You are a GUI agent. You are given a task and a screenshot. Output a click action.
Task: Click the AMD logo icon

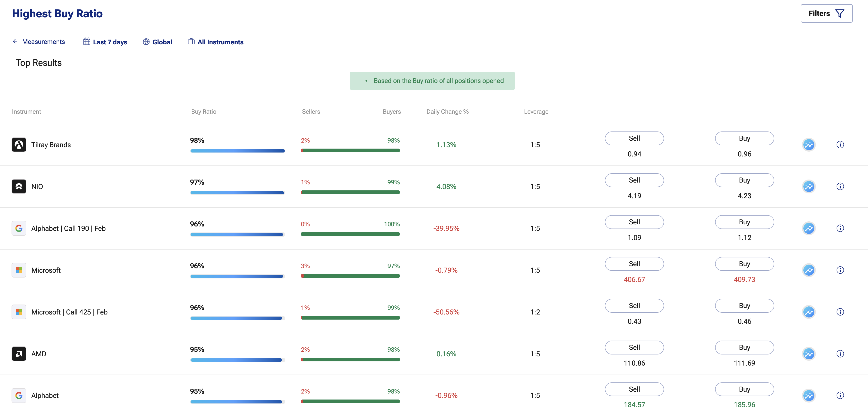[19, 354]
